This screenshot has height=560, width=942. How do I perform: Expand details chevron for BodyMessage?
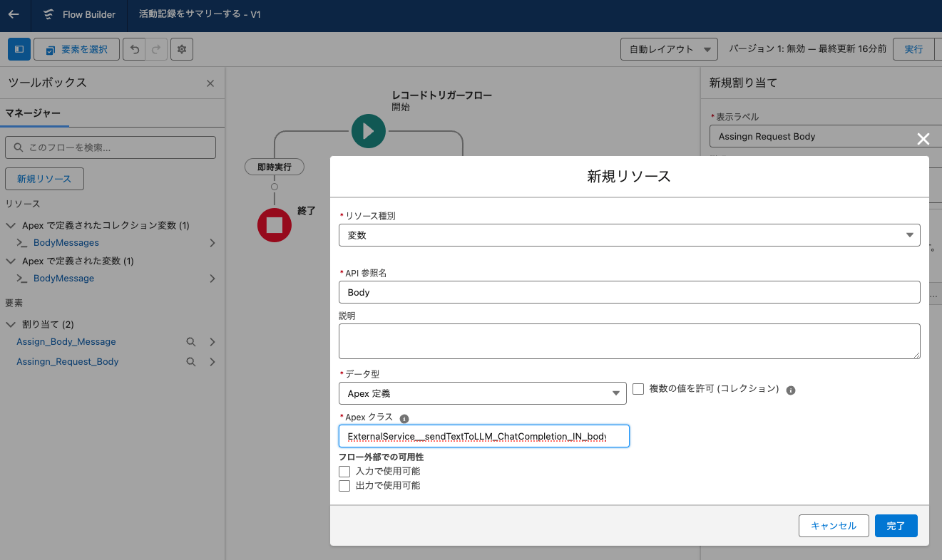pyautogui.click(x=213, y=279)
